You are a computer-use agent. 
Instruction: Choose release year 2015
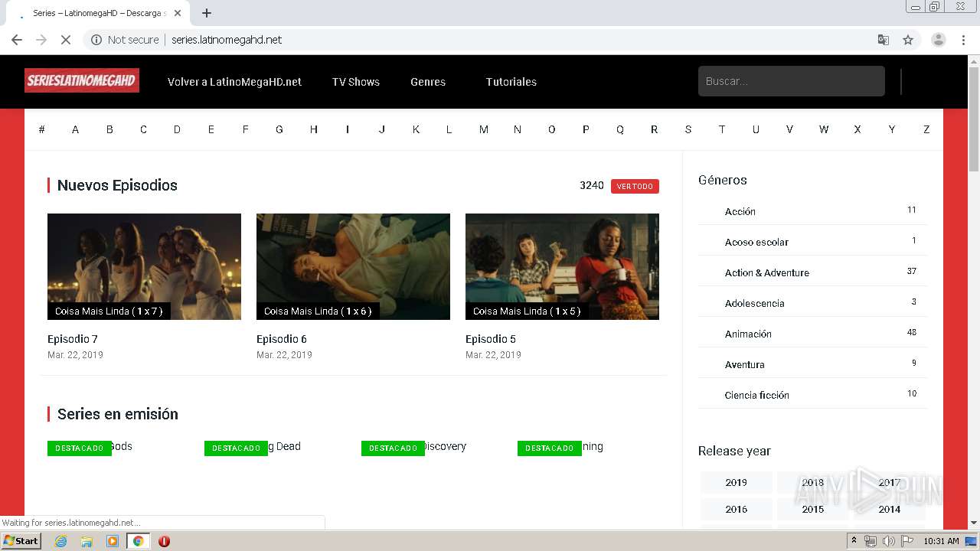[812, 509]
